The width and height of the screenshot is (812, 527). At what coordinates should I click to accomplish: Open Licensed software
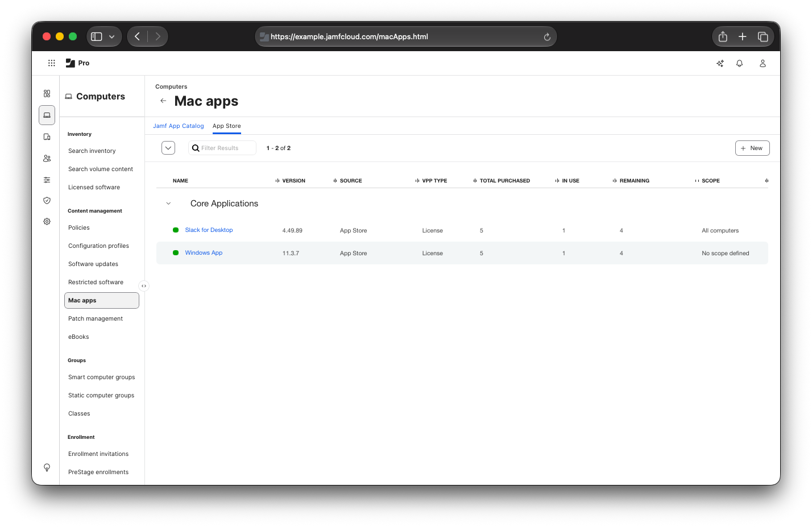coord(94,188)
